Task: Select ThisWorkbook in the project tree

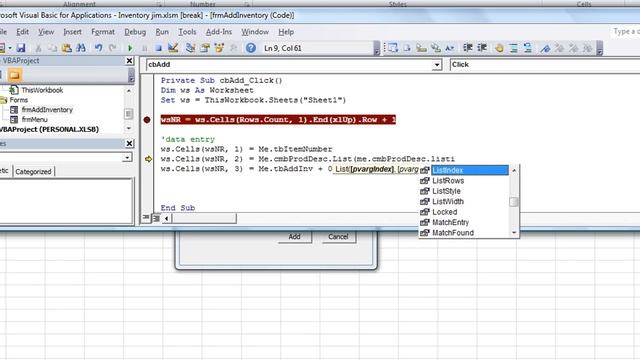Action: click(42, 90)
